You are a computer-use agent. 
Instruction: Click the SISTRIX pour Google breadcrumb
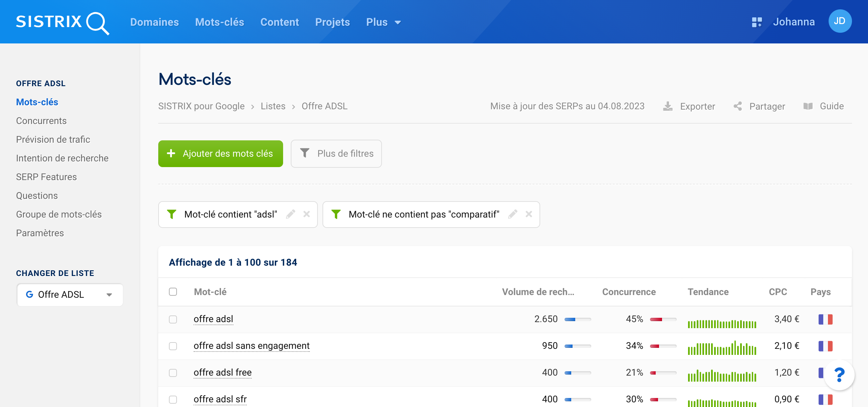201,106
